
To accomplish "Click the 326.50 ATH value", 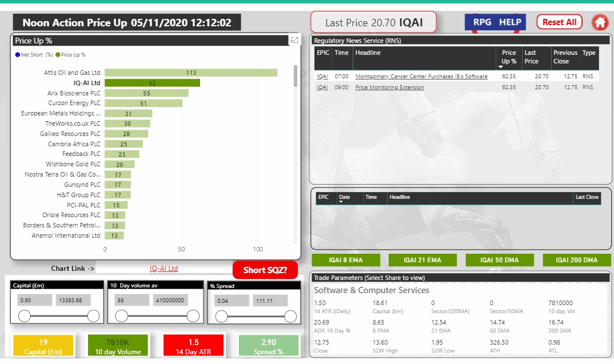I will click(499, 342).
